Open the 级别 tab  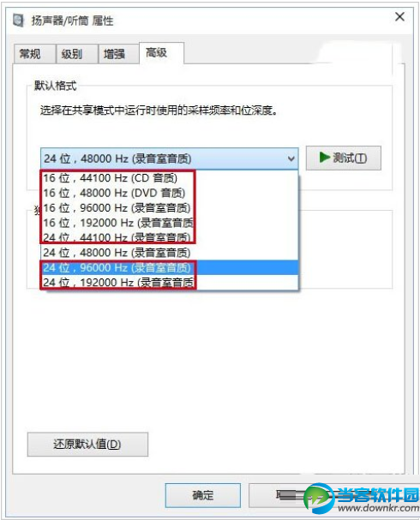76,53
